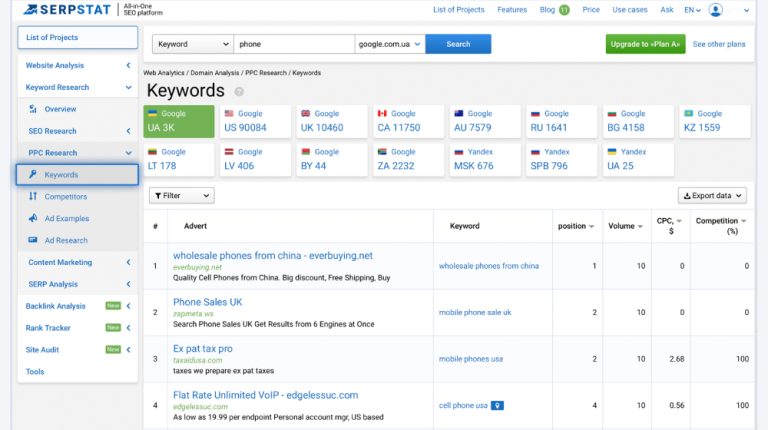The width and height of the screenshot is (768, 430).
Task: Open the user profile avatar icon
Action: (715, 10)
